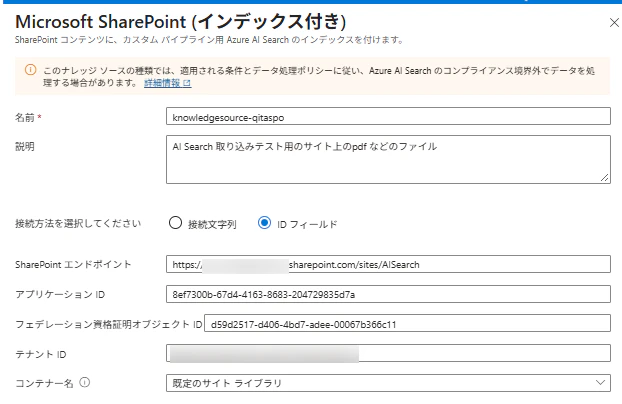This screenshot has height=404, width=622.
Task: Click into the 説明 description text area
Action: pos(388,160)
